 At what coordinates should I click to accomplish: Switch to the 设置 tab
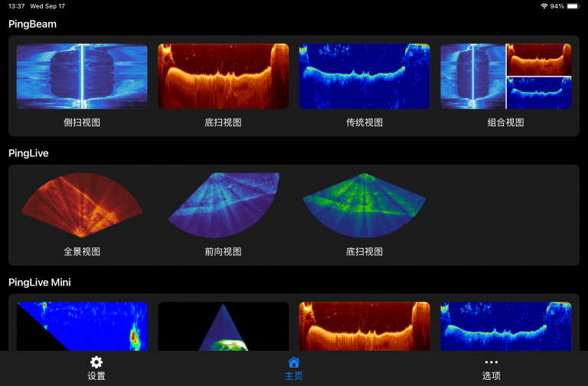tap(96, 376)
